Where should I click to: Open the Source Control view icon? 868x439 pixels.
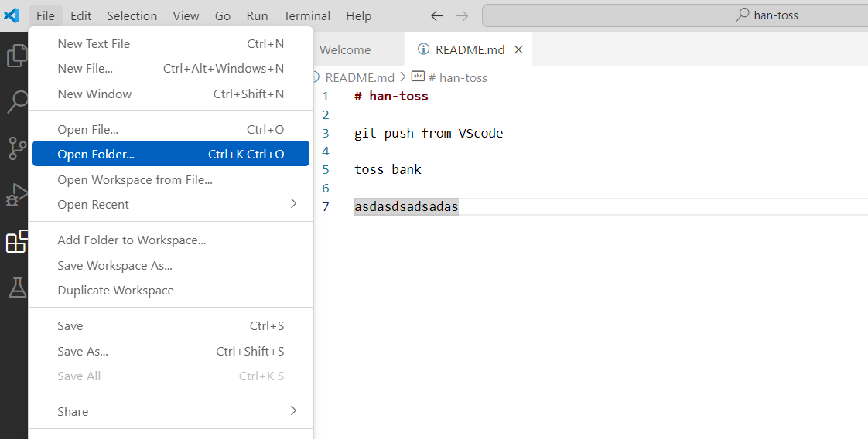click(18, 148)
